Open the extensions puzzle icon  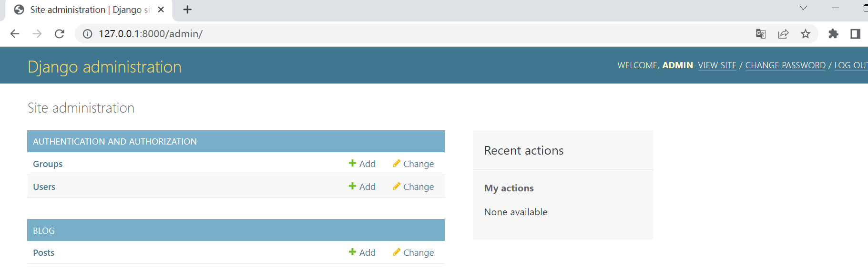[x=833, y=34]
